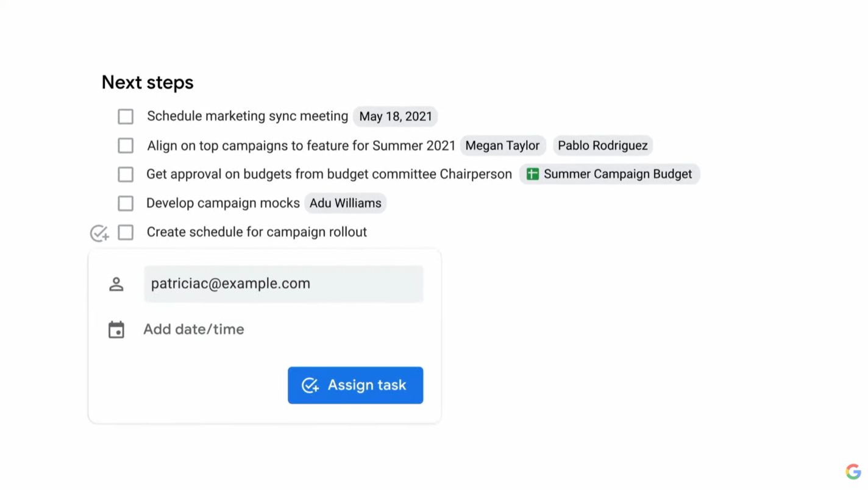Check the Get approval on budgets checkbox
This screenshot has height=490, width=868.
tap(126, 174)
